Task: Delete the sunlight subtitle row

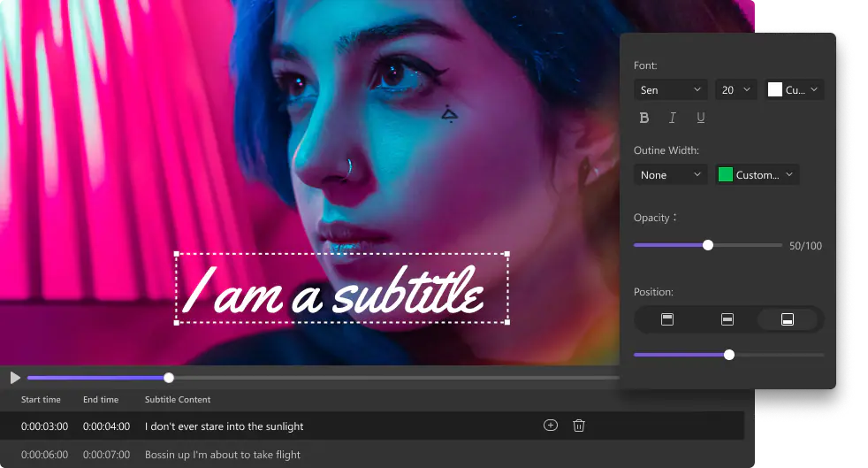Action: pyautogui.click(x=578, y=426)
